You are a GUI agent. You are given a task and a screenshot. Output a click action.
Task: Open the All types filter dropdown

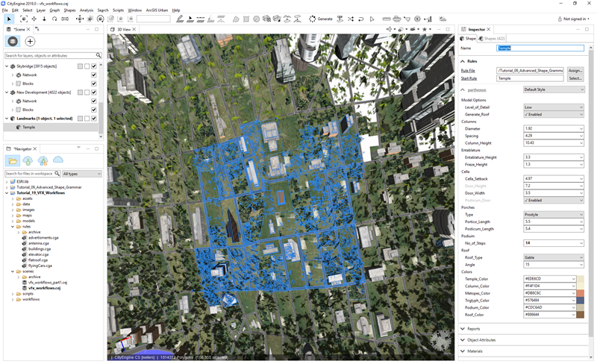pos(82,174)
